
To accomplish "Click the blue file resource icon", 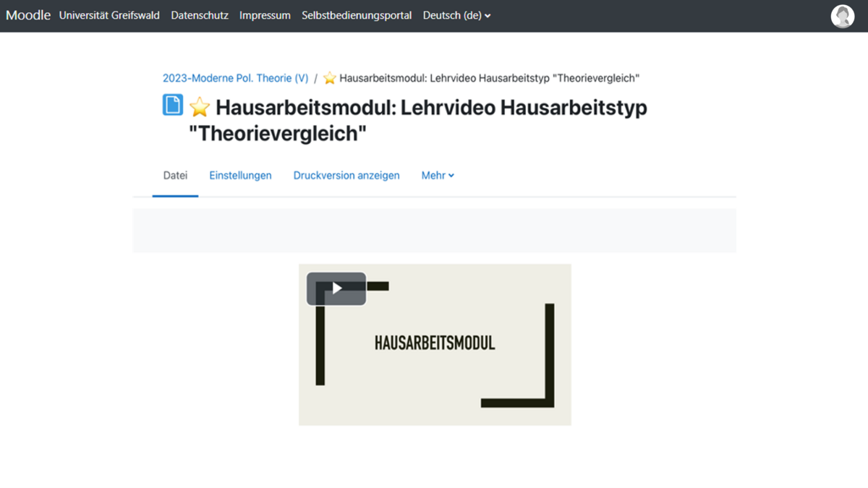I will (173, 106).
